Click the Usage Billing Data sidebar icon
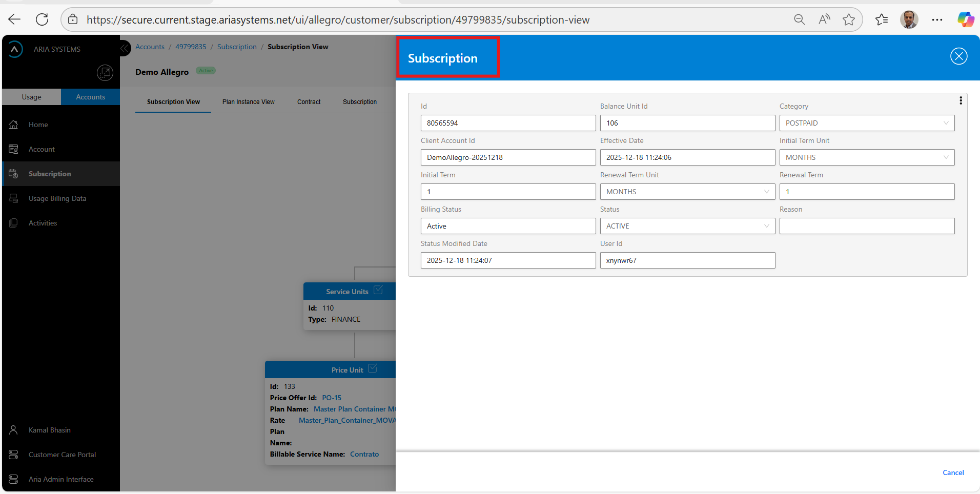The width and height of the screenshot is (980, 494). pyautogui.click(x=14, y=198)
